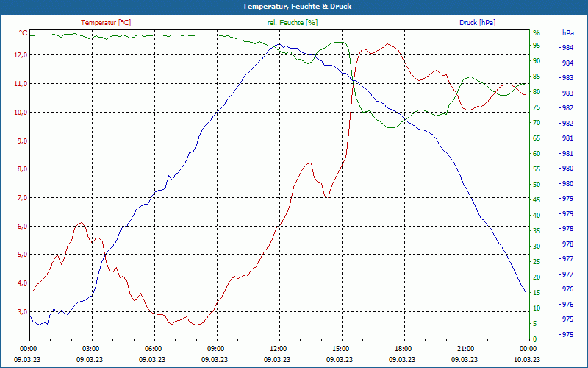Screen dimensions: 588x368
Task: Click the '6,0' temperature axis value
Action: 22,226
